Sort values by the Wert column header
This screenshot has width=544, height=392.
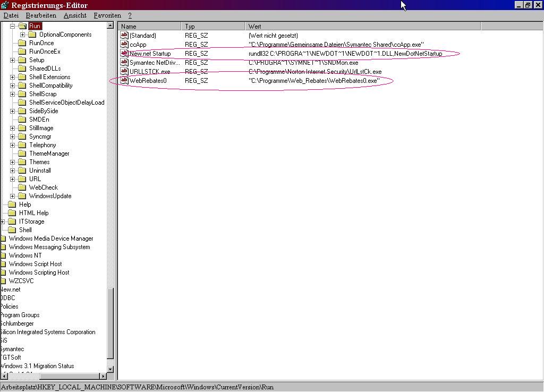[363, 27]
